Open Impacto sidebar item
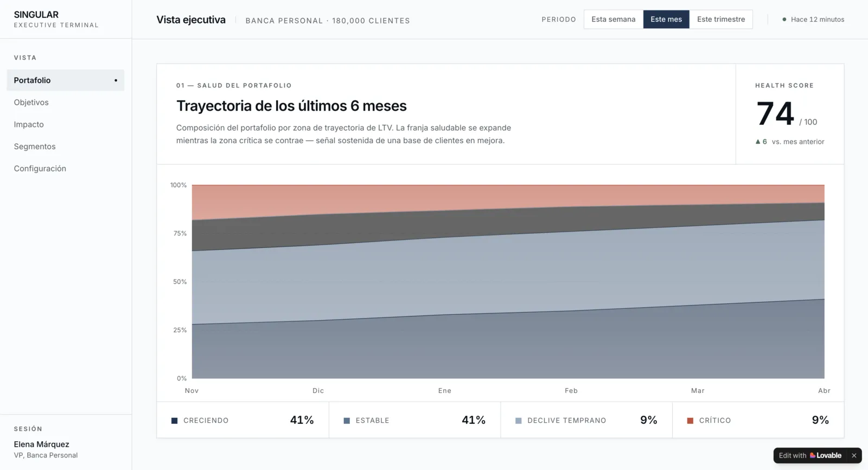This screenshot has width=868, height=470. 65,124
